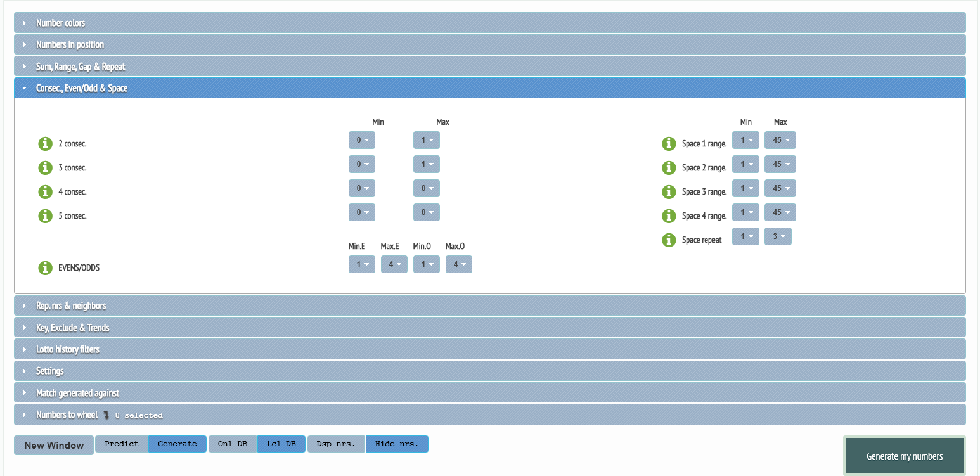Viewport: 980px width, 476px height.
Task: Expand Match generated against section
Action: (490, 393)
